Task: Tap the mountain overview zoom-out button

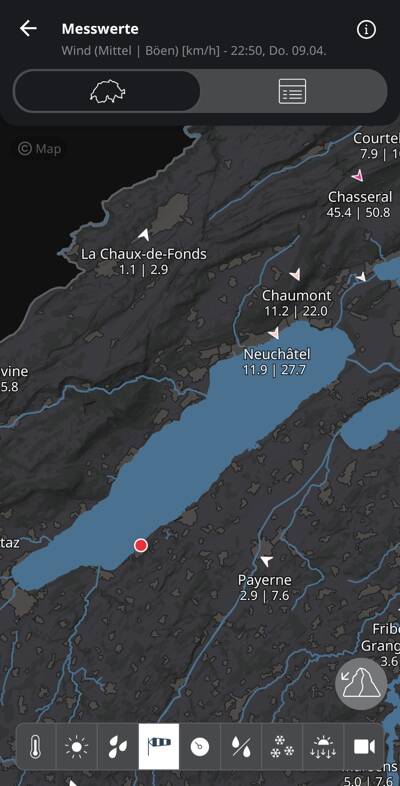Action: click(x=361, y=683)
